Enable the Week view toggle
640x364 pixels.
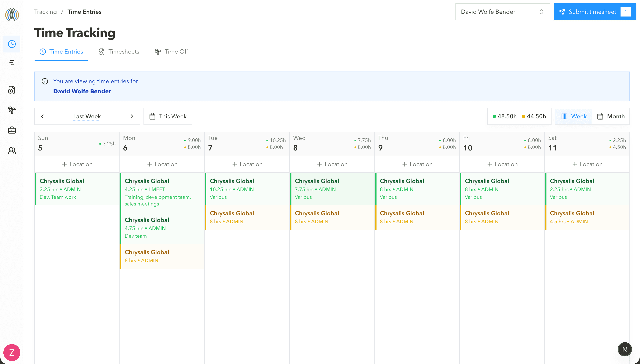pyautogui.click(x=574, y=116)
